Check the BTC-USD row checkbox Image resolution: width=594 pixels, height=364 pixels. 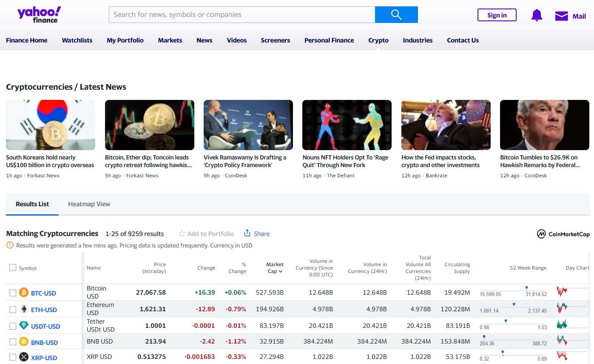tap(13, 293)
